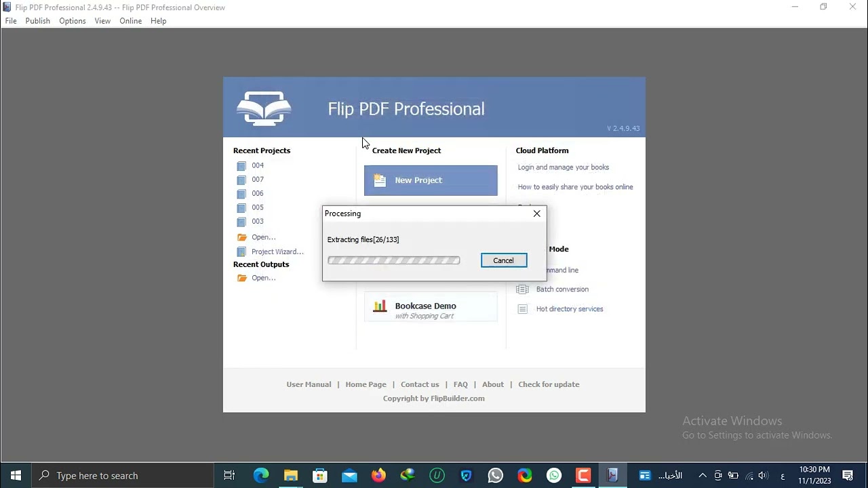868x488 pixels.
Task: Click the Bookcase Demo chart icon
Action: coord(380,306)
